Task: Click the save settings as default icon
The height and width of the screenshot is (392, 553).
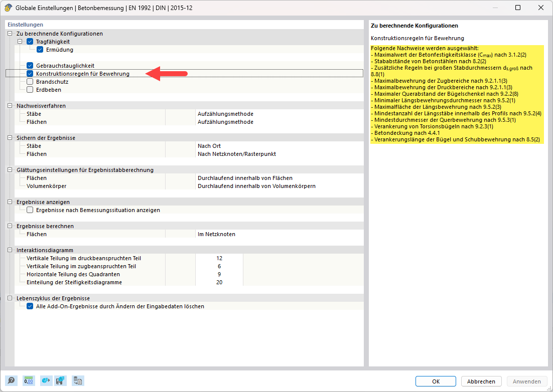Action: [x=61, y=381]
